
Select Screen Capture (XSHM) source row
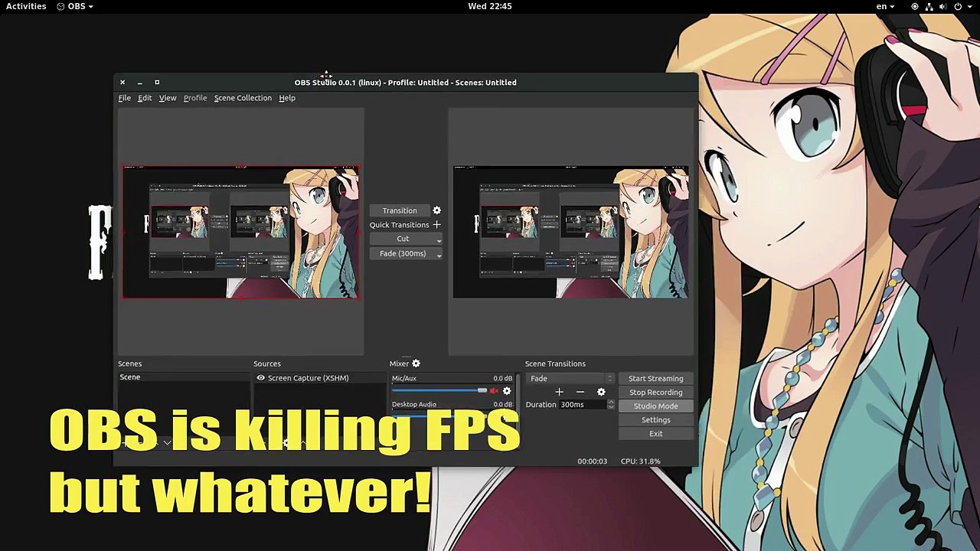tap(320, 378)
